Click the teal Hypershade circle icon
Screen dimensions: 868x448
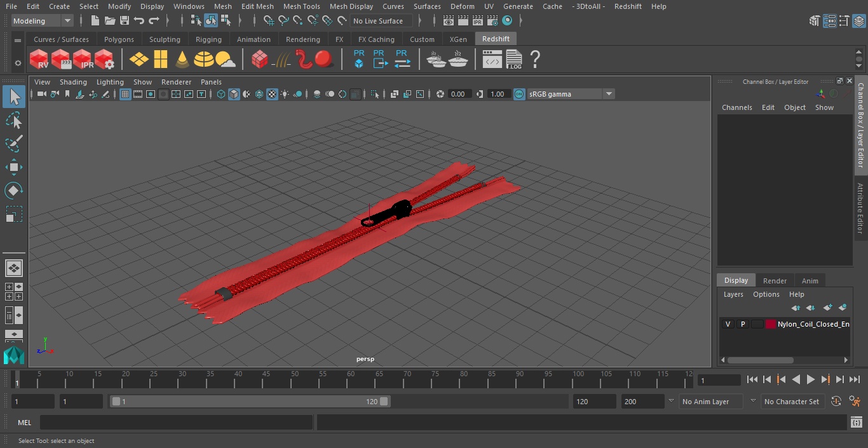point(507,21)
